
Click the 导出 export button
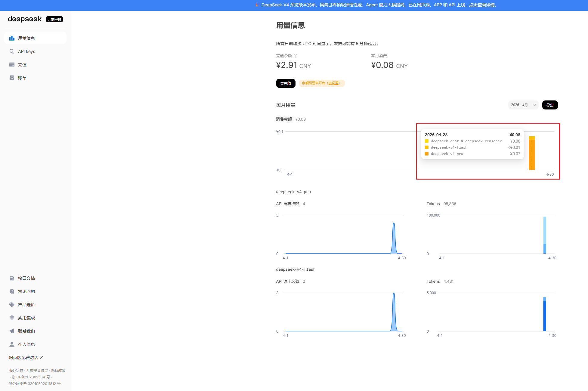(550, 105)
